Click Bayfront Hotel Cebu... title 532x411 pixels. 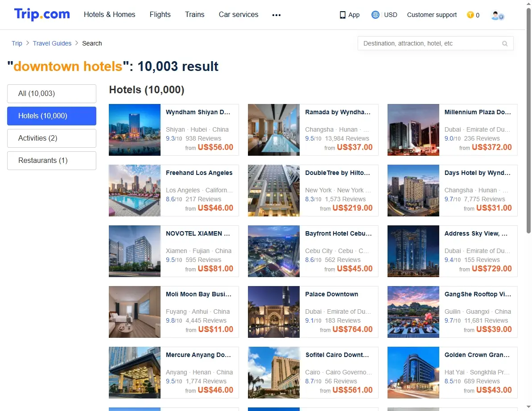pyautogui.click(x=338, y=234)
